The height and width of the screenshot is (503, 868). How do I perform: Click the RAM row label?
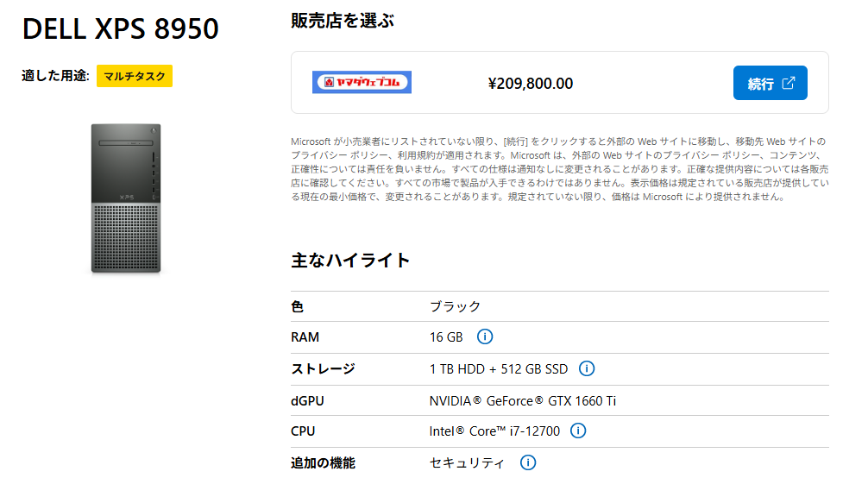point(305,337)
